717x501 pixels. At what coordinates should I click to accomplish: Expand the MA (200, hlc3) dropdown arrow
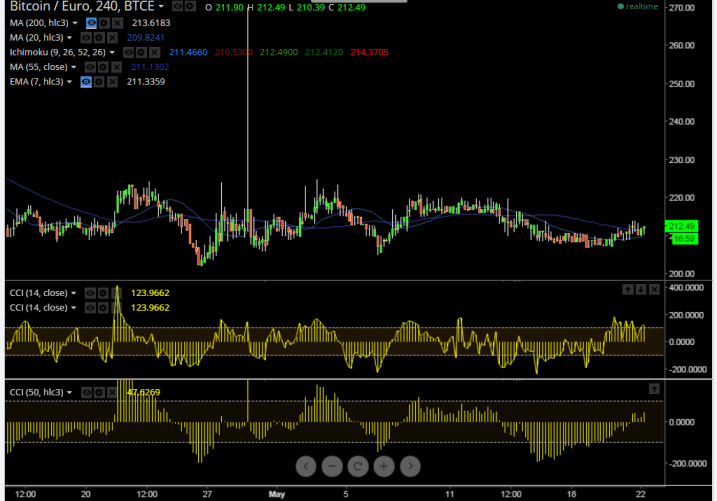coord(75,23)
